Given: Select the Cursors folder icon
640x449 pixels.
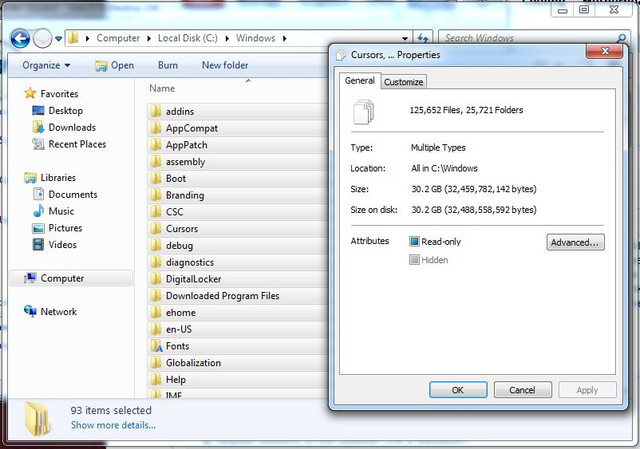Looking at the screenshot, I should (156, 228).
